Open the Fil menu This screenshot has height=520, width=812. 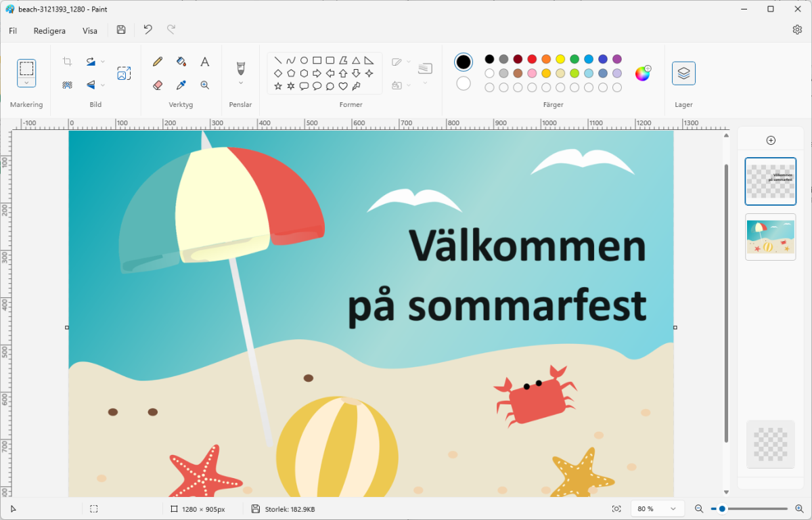pyautogui.click(x=13, y=30)
